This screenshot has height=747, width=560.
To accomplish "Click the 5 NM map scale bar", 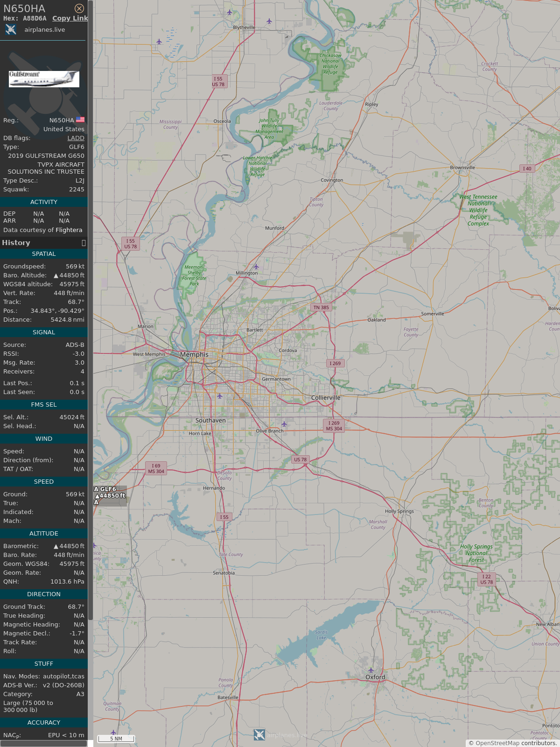I will point(116,738).
